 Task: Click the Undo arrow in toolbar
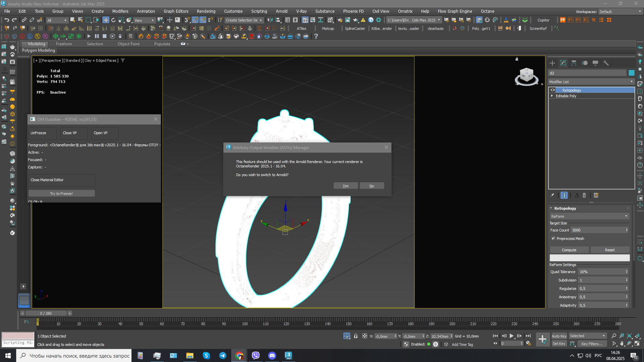pyautogui.click(x=6, y=20)
